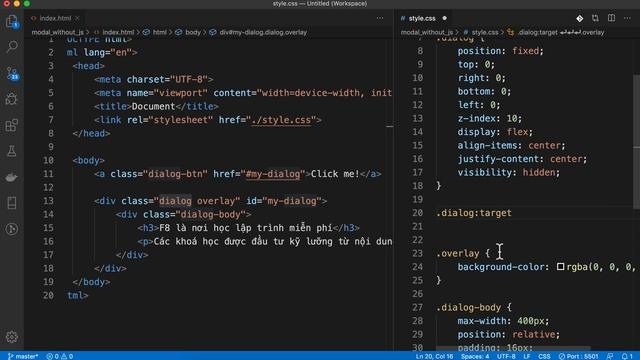Click the dialog-btn class attribute text

click(x=178, y=174)
